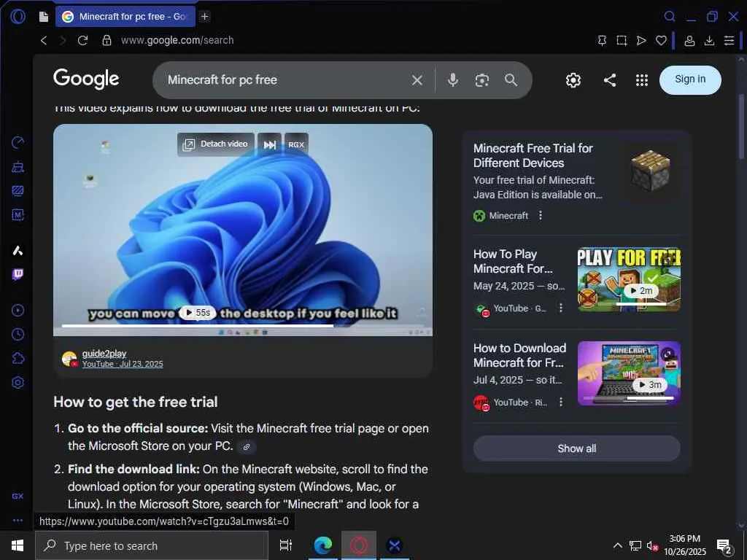Open the Aria AI sidebar icon
Image resolution: width=747 pixels, height=560 pixels.
pos(18,251)
